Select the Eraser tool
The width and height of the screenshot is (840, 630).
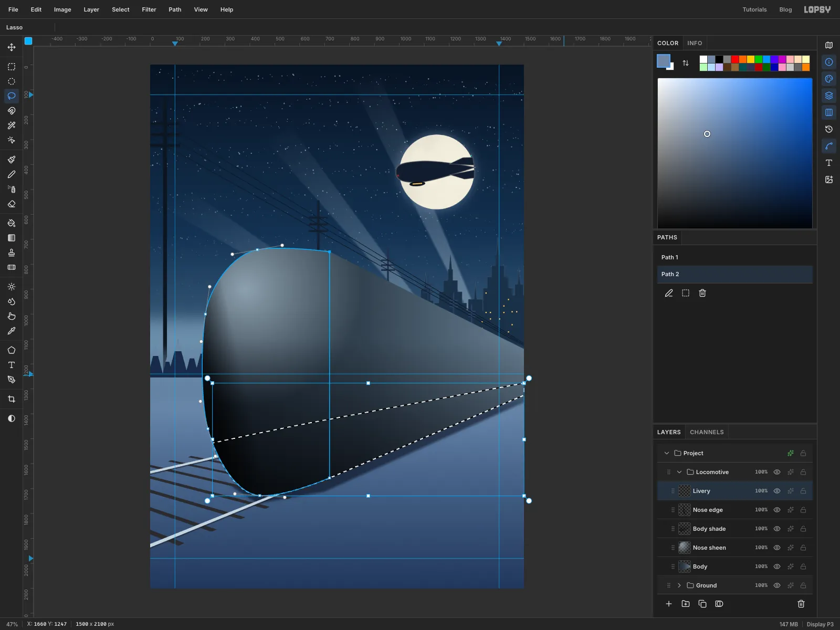pyautogui.click(x=12, y=204)
